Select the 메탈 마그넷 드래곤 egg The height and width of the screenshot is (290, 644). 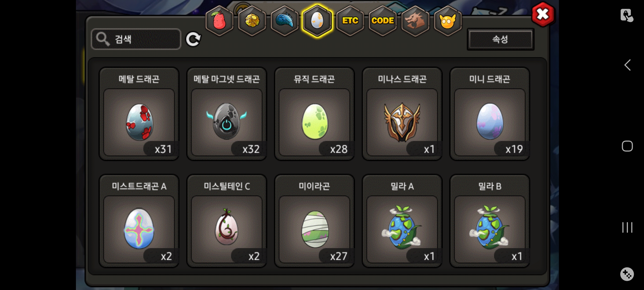point(227,114)
